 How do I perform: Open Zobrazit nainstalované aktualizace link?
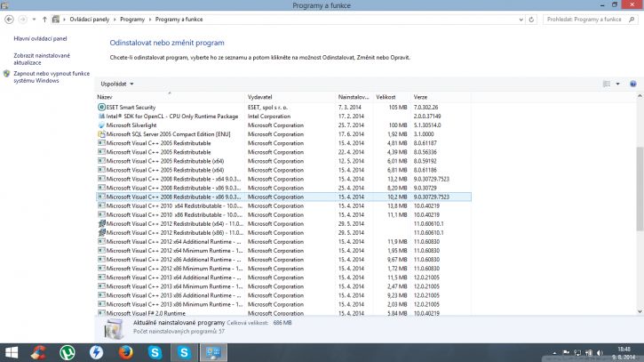click(42, 59)
